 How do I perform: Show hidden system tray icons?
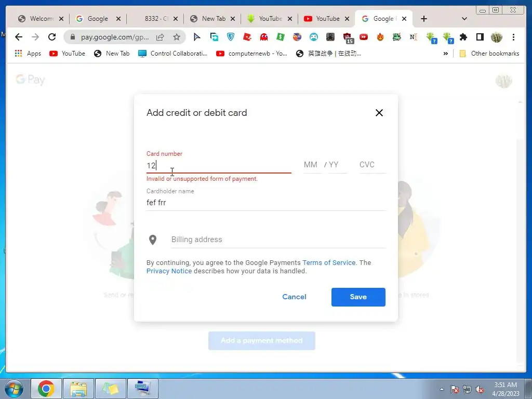(442, 389)
